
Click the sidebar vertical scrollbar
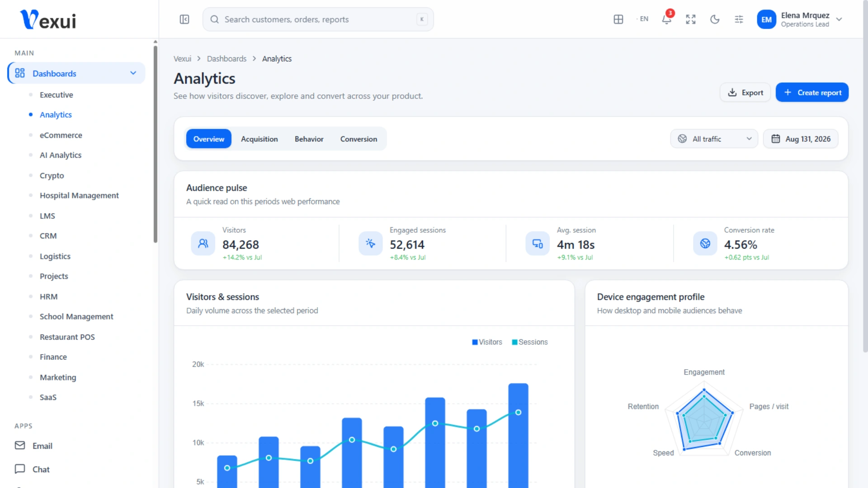point(156,144)
